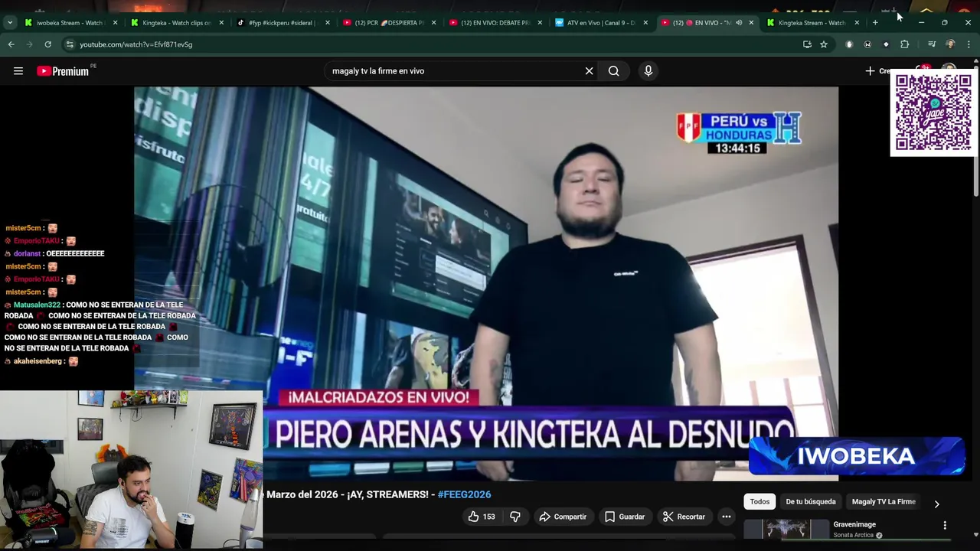
Task: Switch to iwobeka Stream tab
Action: click(x=69, y=22)
